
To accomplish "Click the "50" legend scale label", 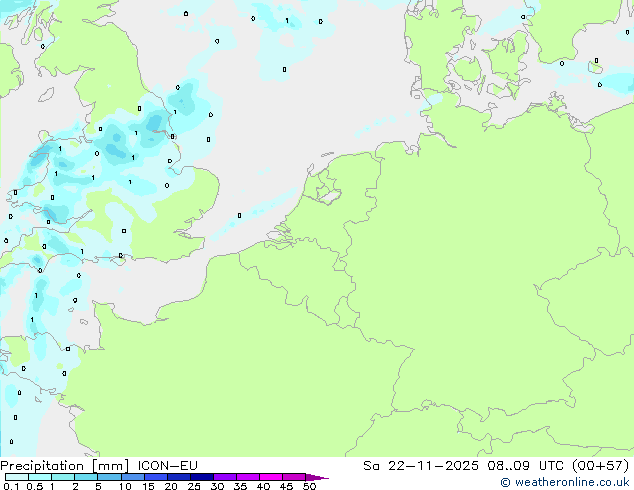I will coord(309,486).
